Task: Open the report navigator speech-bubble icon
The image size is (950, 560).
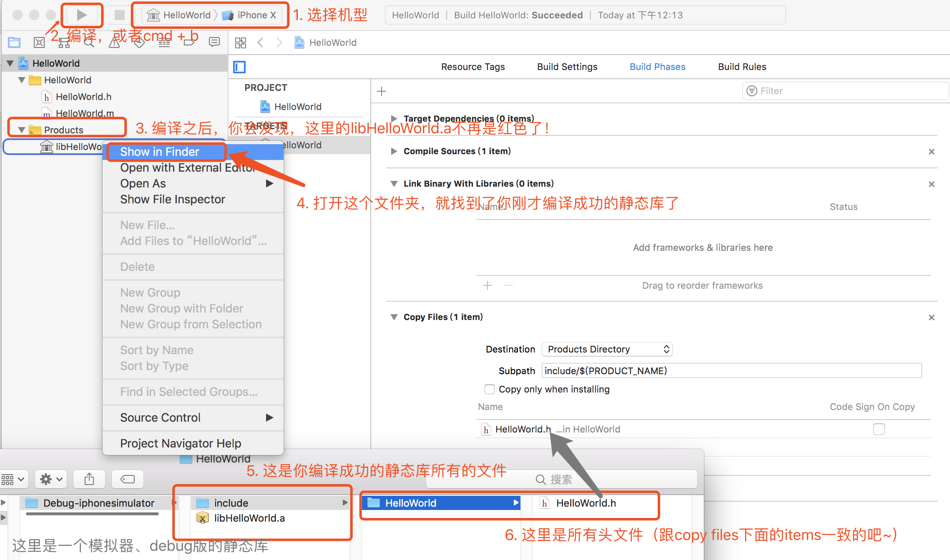Action: (x=214, y=42)
